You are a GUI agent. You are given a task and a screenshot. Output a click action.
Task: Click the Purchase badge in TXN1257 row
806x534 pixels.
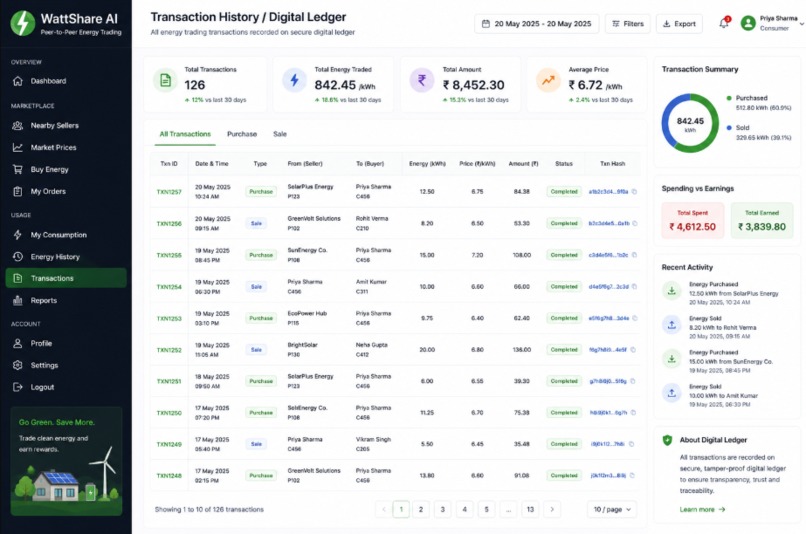point(261,192)
